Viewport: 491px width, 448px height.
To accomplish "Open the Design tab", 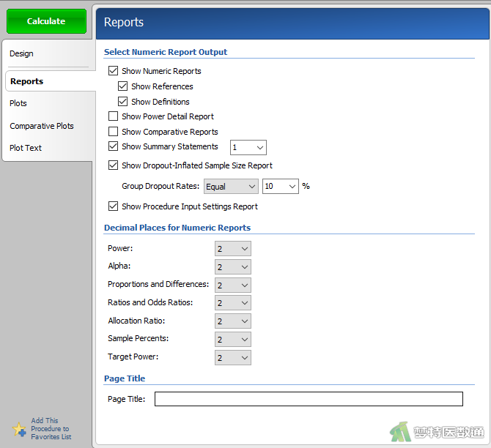I will point(21,53).
